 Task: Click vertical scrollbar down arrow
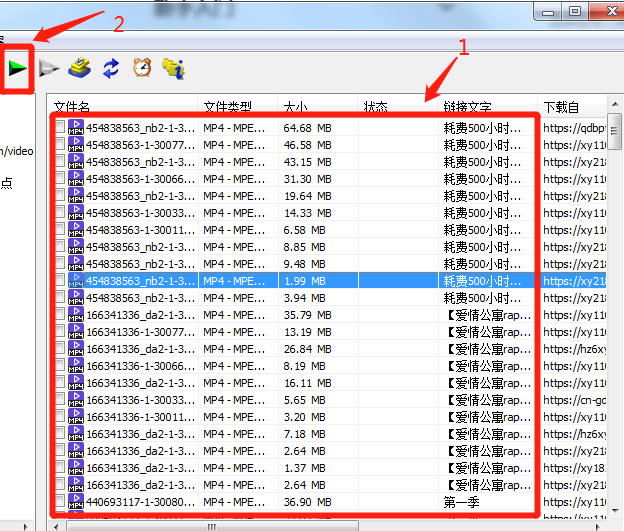(615, 510)
